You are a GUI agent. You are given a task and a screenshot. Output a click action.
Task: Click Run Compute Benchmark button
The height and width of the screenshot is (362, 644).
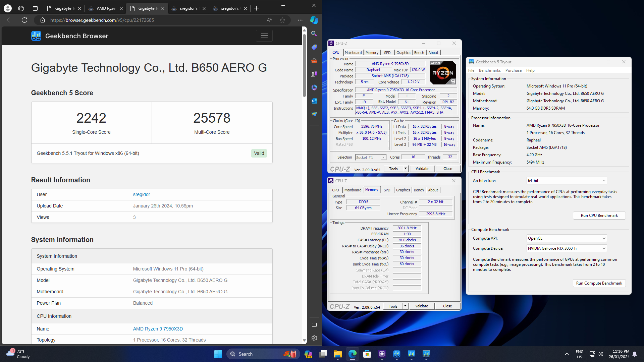point(599,283)
